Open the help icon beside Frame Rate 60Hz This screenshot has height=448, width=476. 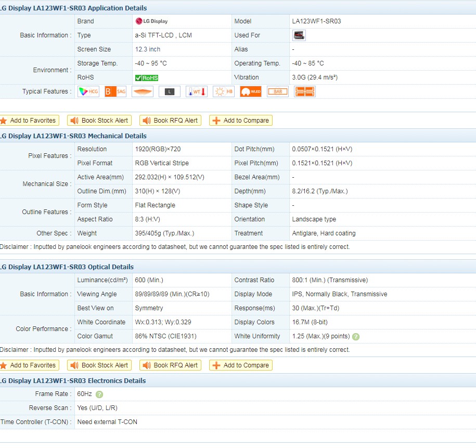[x=99, y=394]
